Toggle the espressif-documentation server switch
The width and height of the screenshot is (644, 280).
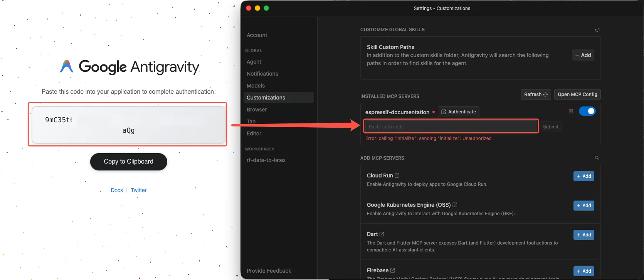[587, 111]
